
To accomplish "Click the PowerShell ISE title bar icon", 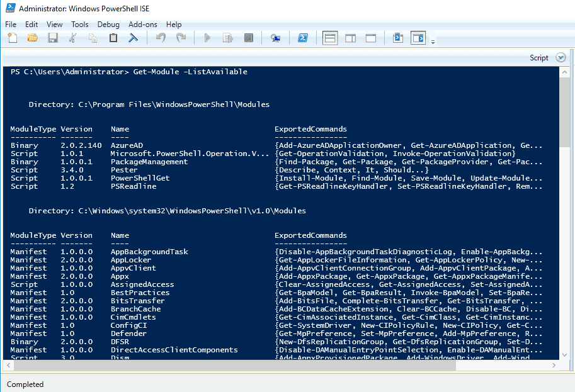I will [x=10, y=8].
